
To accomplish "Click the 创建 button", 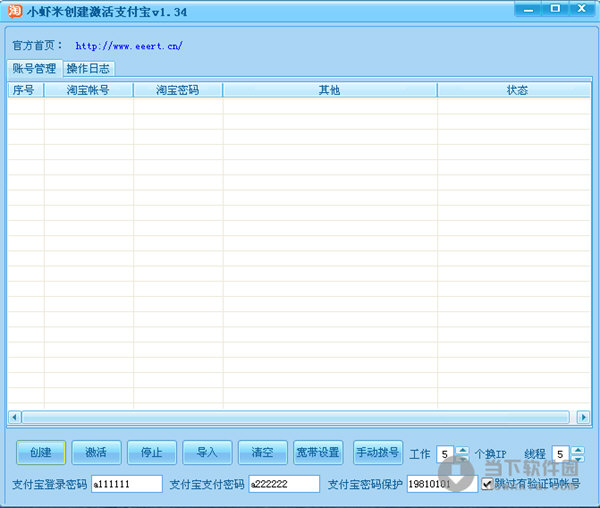I will tap(41, 453).
